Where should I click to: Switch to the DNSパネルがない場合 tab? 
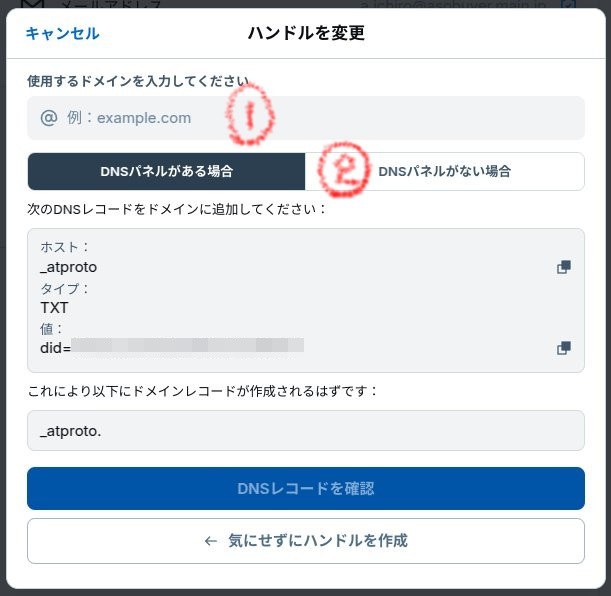(x=445, y=171)
